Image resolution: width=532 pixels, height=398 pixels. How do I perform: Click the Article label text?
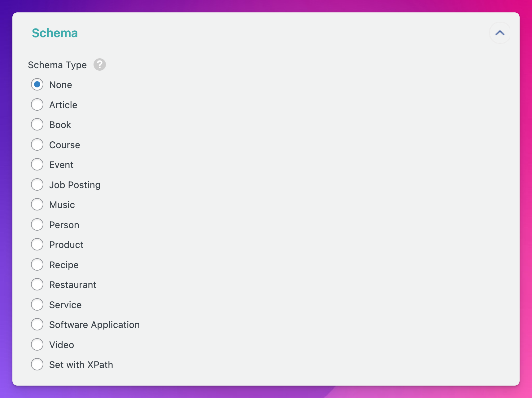[x=63, y=105]
